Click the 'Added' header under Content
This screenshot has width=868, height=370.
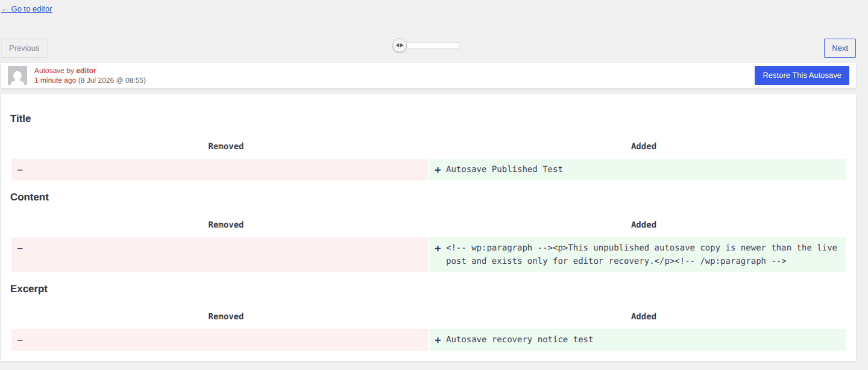[x=644, y=225]
